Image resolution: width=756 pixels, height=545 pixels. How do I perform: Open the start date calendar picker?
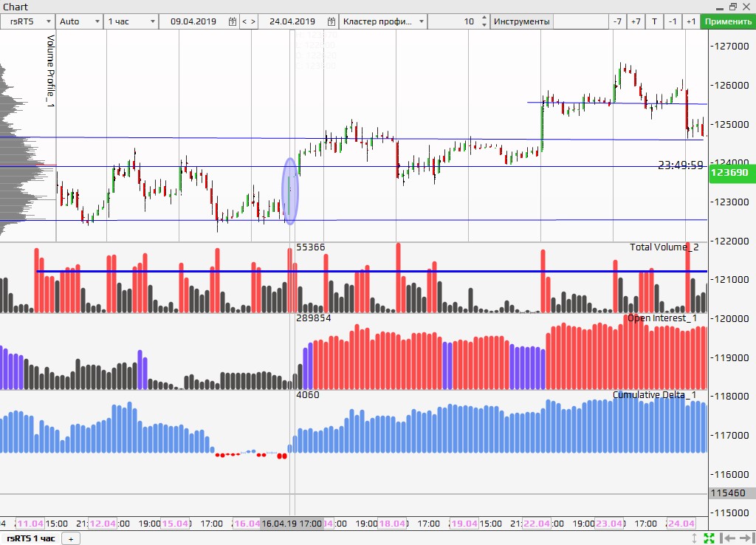click(x=233, y=21)
